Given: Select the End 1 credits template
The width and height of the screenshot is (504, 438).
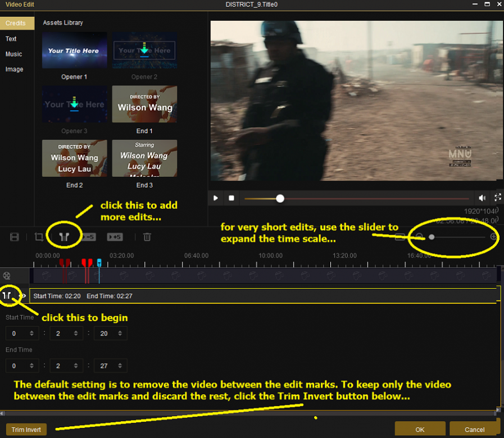Looking at the screenshot, I should coord(144,104).
